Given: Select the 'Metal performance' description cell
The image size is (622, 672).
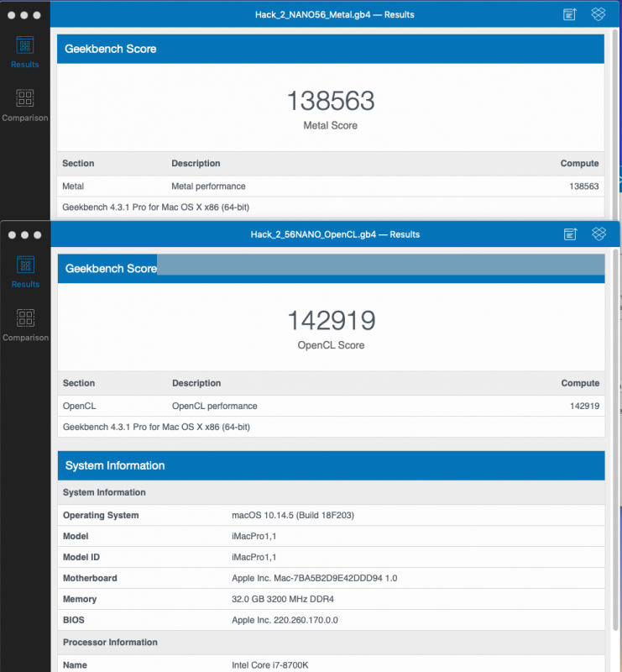Looking at the screenshot, I should [209, 186].
